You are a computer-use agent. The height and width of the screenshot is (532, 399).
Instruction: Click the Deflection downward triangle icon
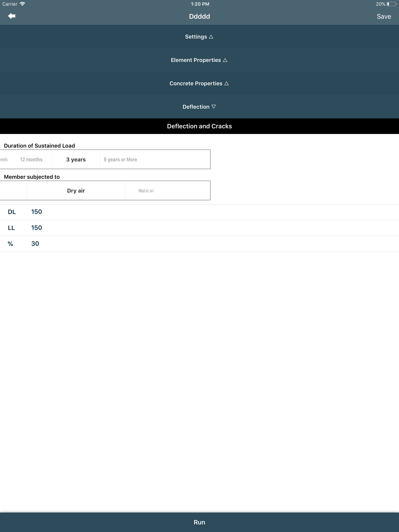214,107
